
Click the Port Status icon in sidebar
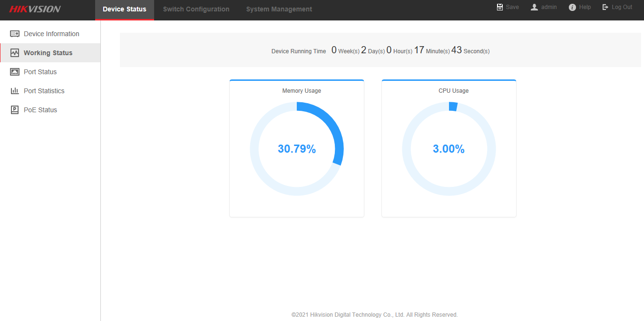point(15,72)
